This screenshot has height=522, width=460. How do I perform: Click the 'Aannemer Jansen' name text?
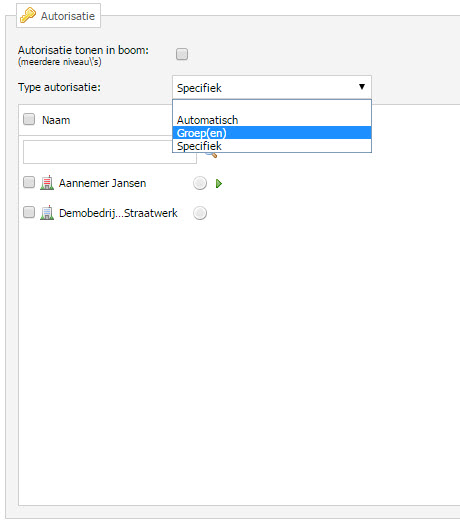pyautogui.click(x=102, y=183)
